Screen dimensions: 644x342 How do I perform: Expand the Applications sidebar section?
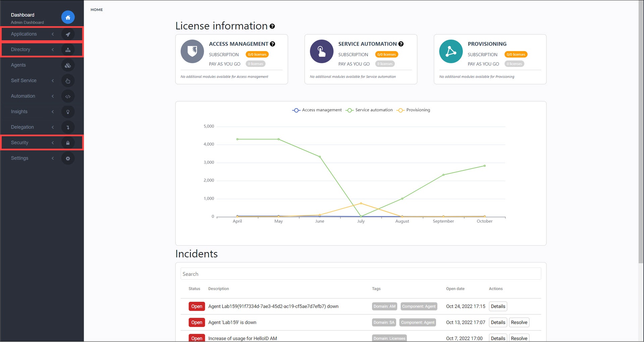click(x=53, y=34)
